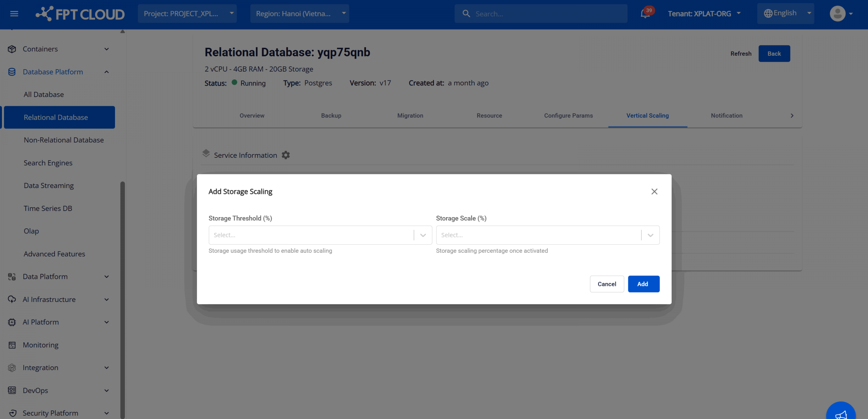Open the hamburger menu icon
Screen dimensions: 868x419
pos(14,14)
